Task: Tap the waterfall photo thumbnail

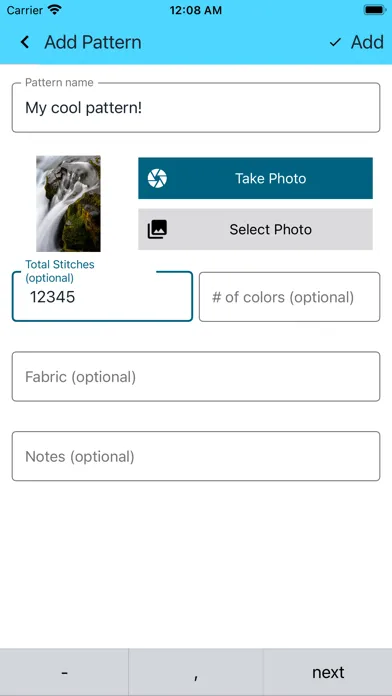Action: click(x=68, y=203)
